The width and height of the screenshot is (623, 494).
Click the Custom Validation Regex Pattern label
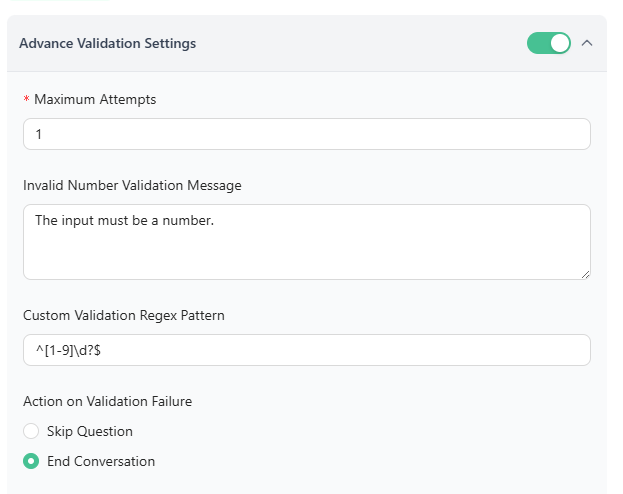tap(124, 315)
